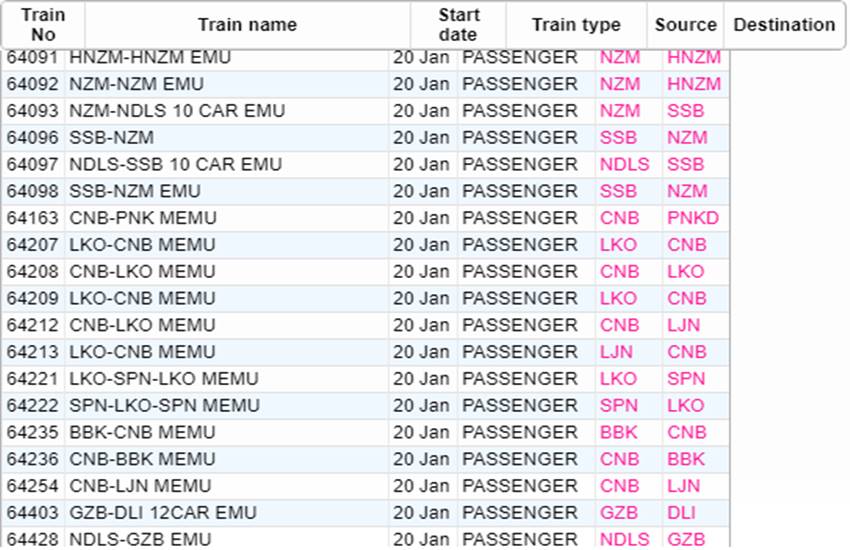This screenshot has width=850, height=550.
Task: Click HNZM link in train 64091 row
Action: [693, 58]
